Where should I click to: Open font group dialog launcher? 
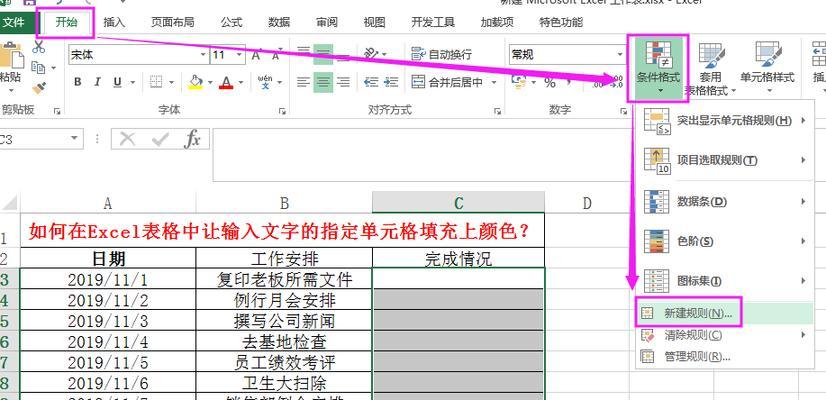pos(283,111)
